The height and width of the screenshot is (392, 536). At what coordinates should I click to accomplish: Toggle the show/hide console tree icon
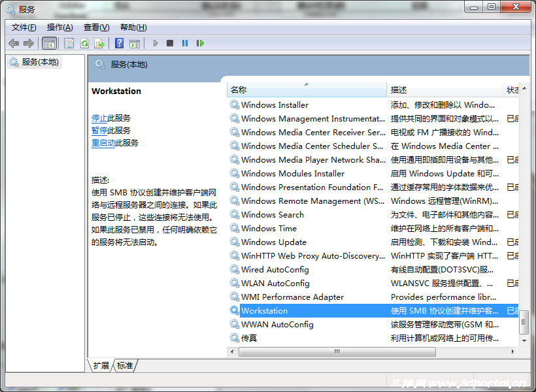pyautogui.click(x=49, y=43)
